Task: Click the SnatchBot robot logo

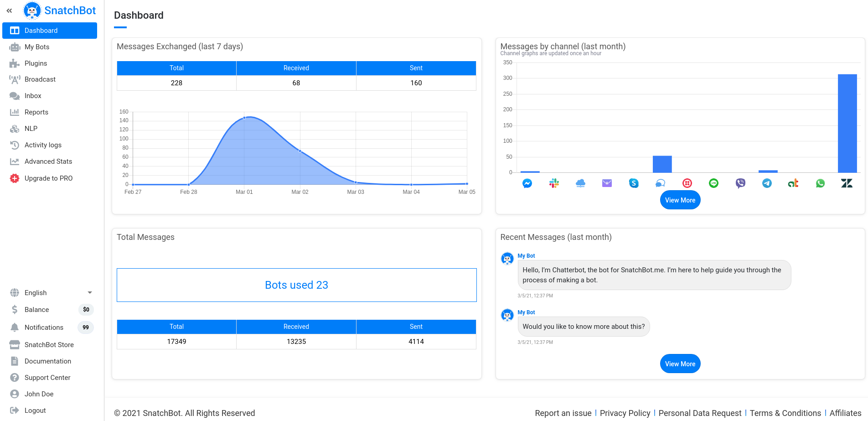Action: click(32, 10)
